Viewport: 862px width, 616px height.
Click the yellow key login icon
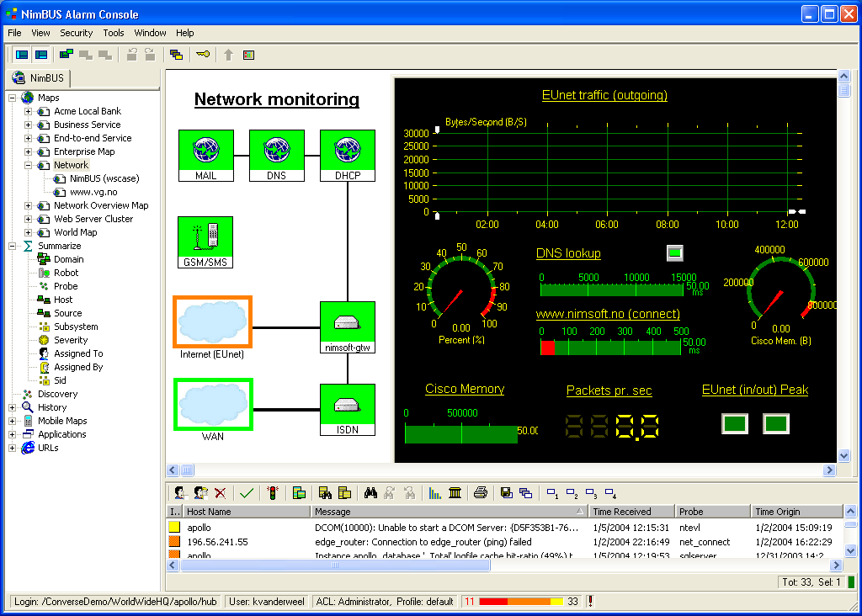coord(203,54)
